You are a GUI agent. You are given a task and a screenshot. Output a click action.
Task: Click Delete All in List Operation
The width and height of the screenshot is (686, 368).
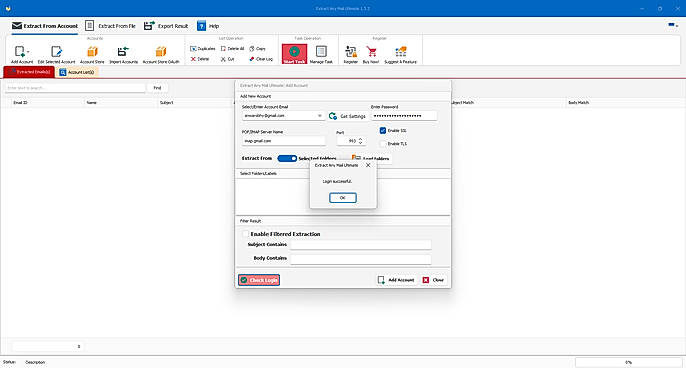coord(232,49)
